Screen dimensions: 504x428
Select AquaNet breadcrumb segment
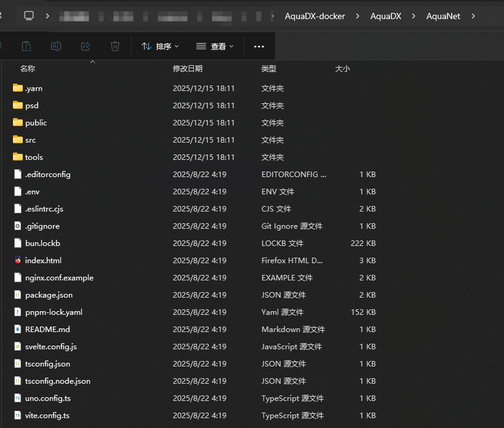(x=443, y=16)
